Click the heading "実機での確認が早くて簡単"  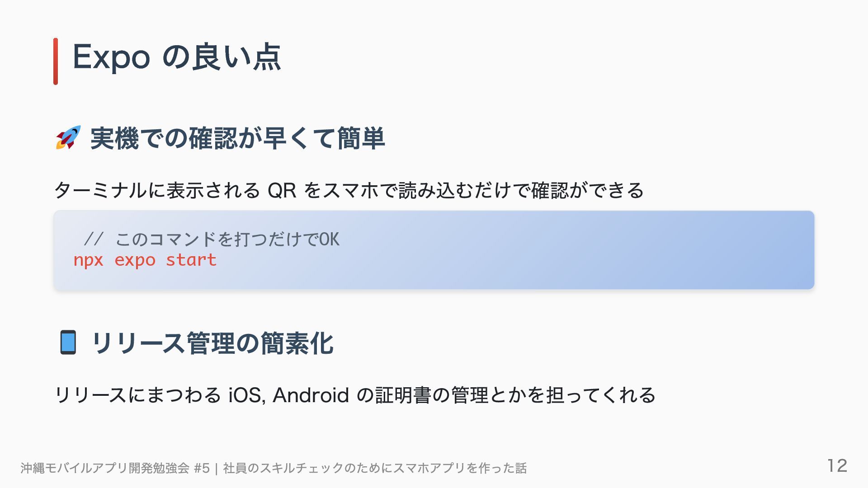(237, 138)
